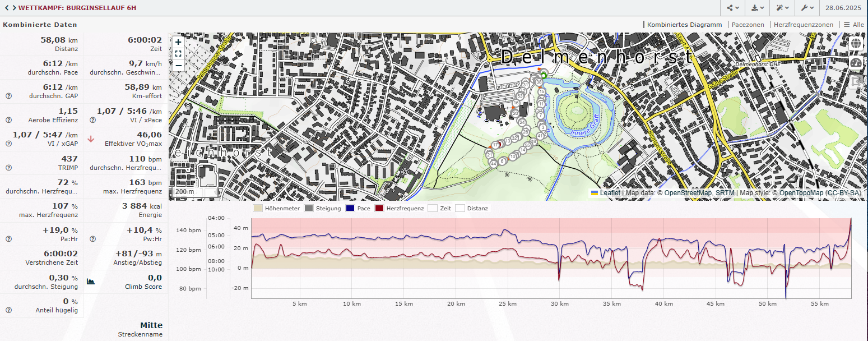Open the share dropdown menu
This screenshot has height=341, width=868.
732,8
